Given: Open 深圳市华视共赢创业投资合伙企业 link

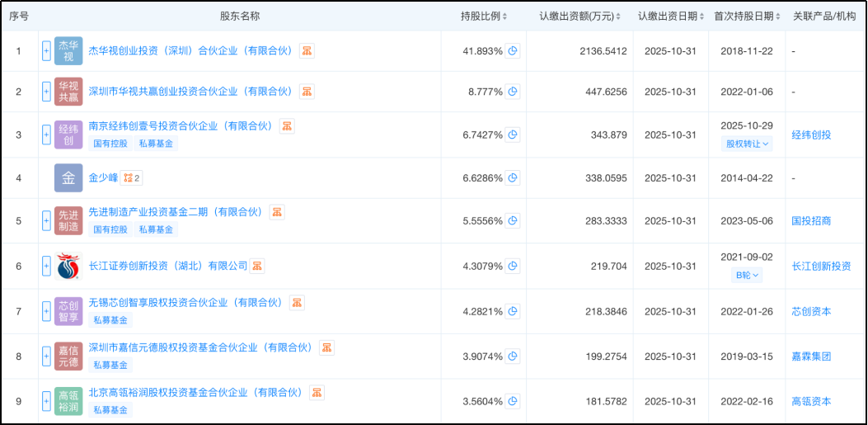Looking at the screenshot, I should pyautogui.click(x=190, y=92).
